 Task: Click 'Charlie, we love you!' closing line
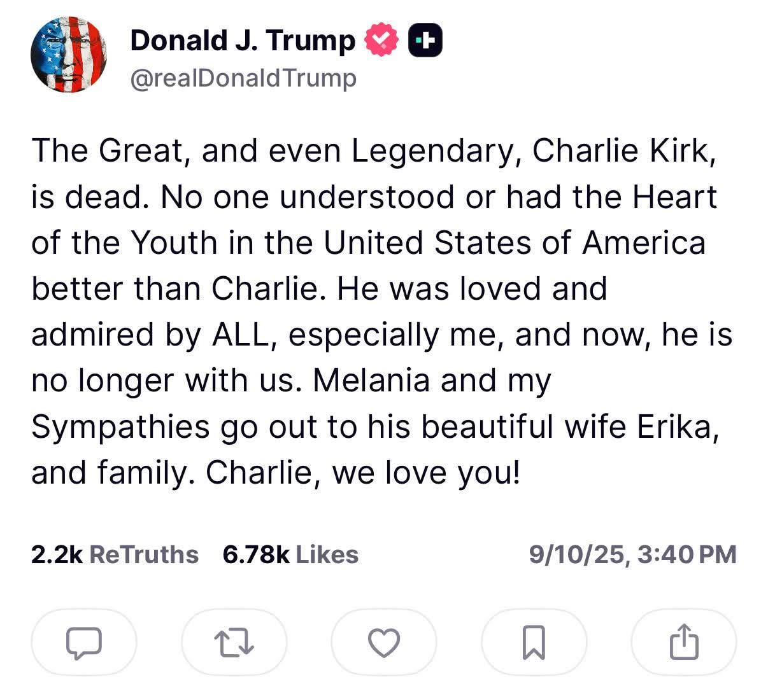[363, 472]
